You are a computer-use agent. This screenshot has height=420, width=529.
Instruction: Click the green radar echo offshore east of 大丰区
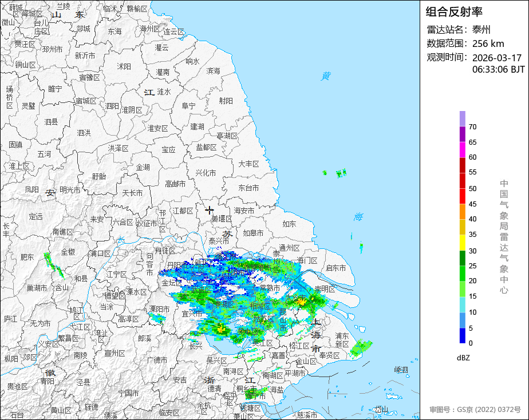coord(341,173)
